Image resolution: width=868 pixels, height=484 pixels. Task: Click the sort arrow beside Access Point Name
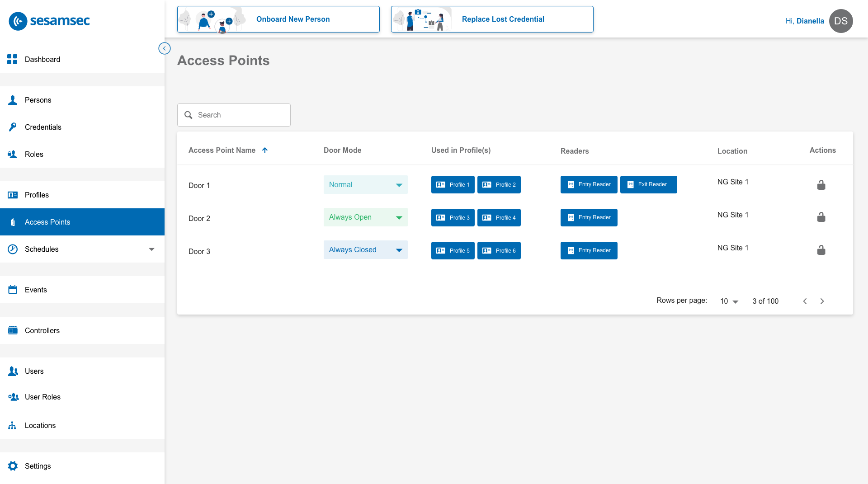(265, 150)
